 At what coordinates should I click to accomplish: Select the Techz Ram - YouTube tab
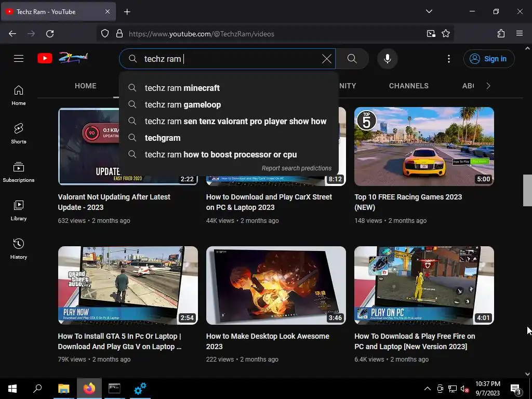pos(58,11)
